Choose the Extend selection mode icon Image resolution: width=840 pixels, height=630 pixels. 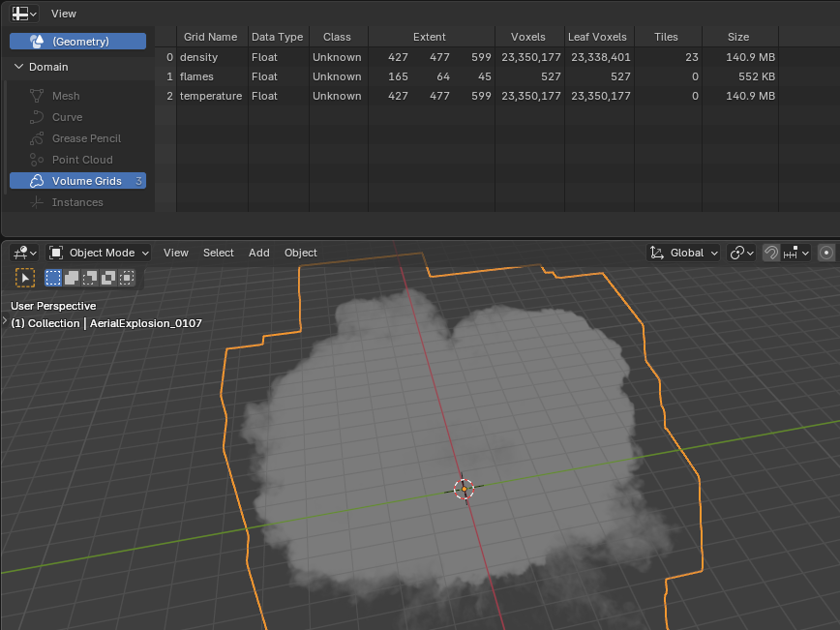[x=72, y=278]
